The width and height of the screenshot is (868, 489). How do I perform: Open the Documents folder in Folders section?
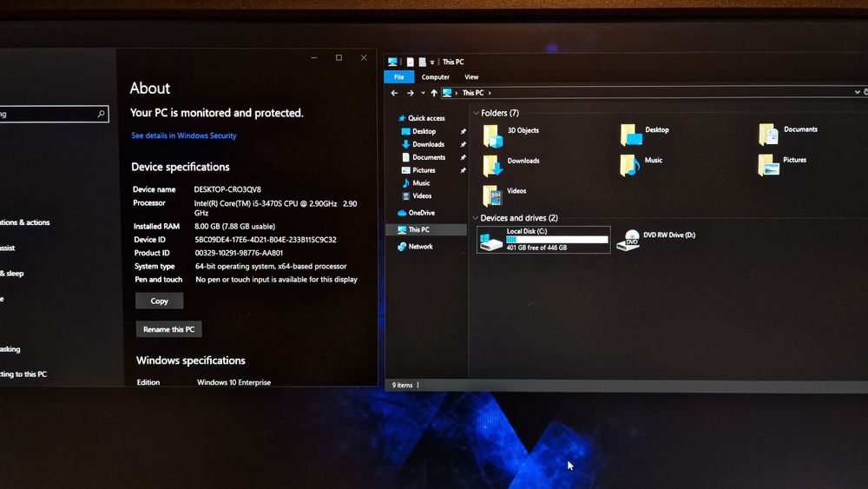point(768,134)
